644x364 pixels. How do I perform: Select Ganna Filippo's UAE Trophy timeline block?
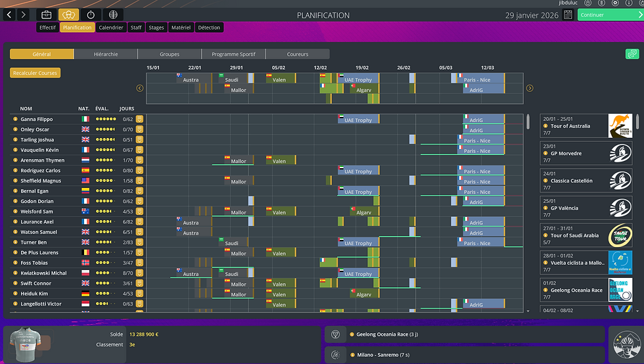tap(358, 119)
